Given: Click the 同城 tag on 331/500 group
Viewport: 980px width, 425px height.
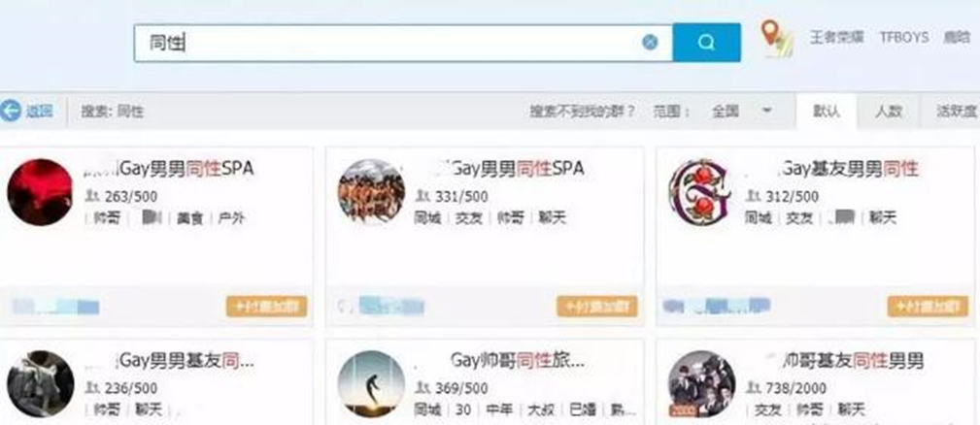Looking at the screenshot, I should click(x=427, y=218).
